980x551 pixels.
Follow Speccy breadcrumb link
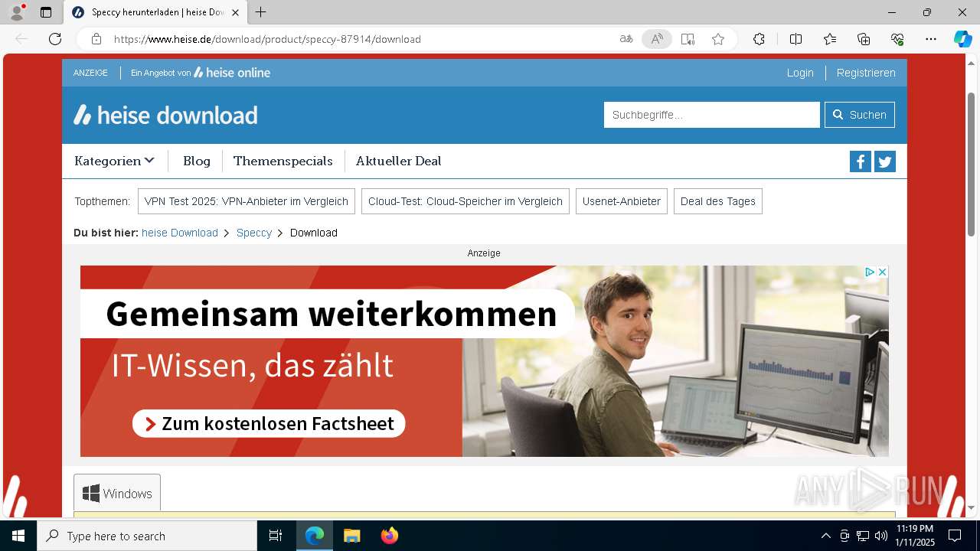[254, 233]
